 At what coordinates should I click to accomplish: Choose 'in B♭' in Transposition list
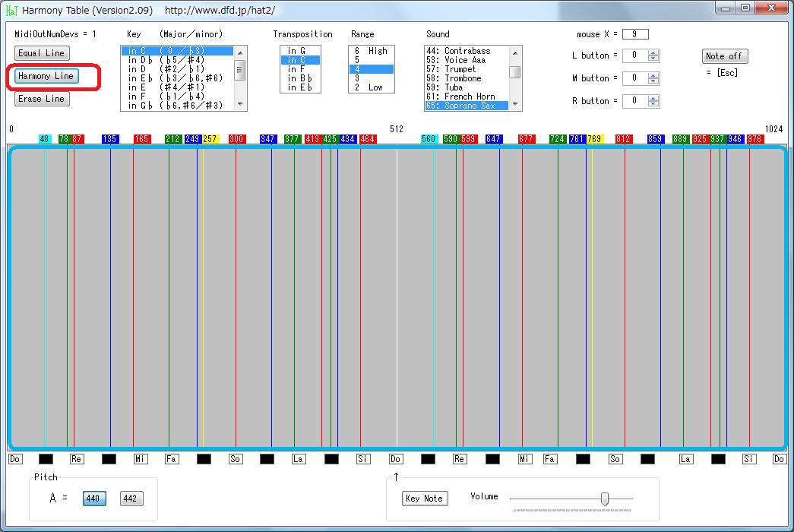point(300,78)
